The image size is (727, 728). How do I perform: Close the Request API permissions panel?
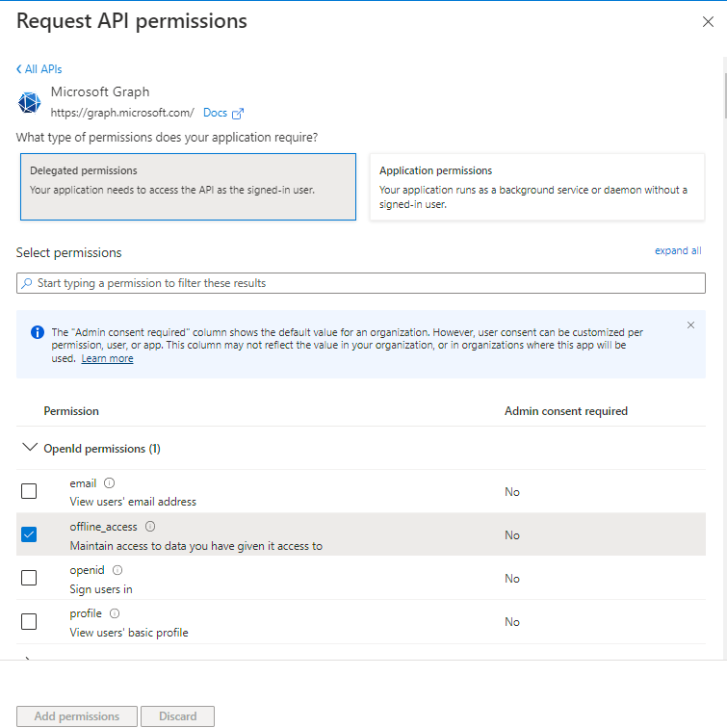coord(708,22)
